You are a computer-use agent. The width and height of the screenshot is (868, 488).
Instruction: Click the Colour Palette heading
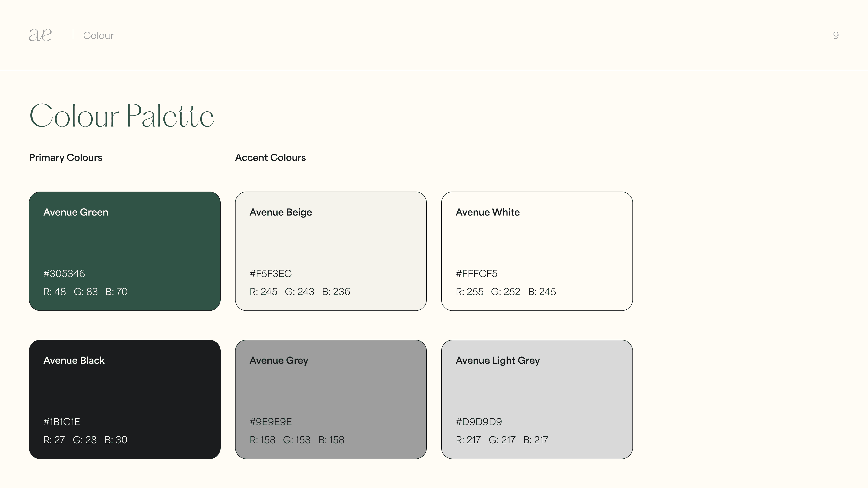(122, 115)
